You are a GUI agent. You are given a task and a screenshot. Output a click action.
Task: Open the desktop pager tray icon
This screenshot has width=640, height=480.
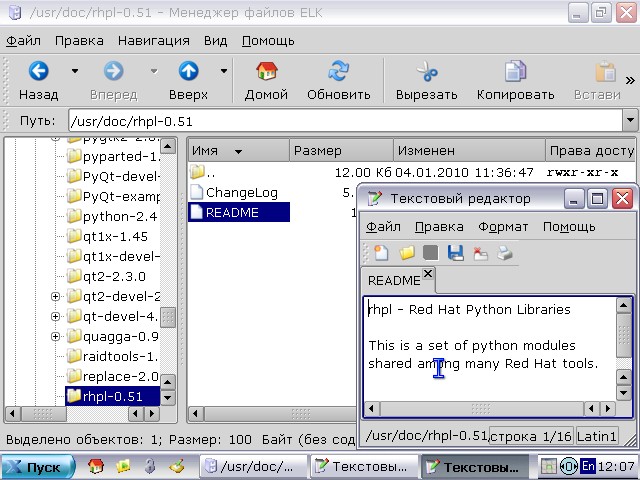coord(549,466)
